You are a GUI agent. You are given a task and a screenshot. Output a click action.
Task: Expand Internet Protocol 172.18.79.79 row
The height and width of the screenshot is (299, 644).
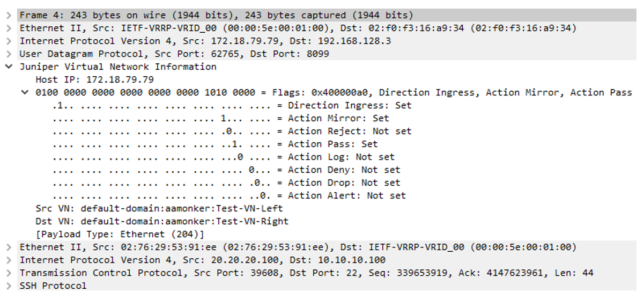[9, 41]
